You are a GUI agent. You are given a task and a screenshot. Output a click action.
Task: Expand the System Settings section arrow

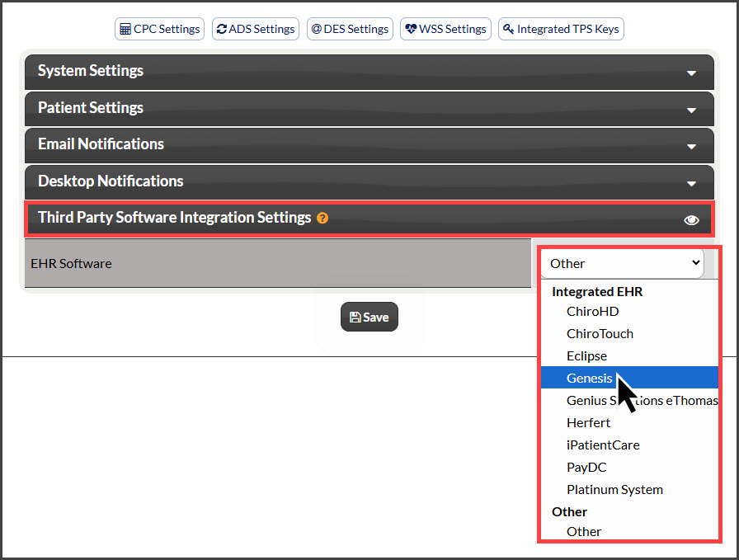pyautogui.click(x=691, y=73)
